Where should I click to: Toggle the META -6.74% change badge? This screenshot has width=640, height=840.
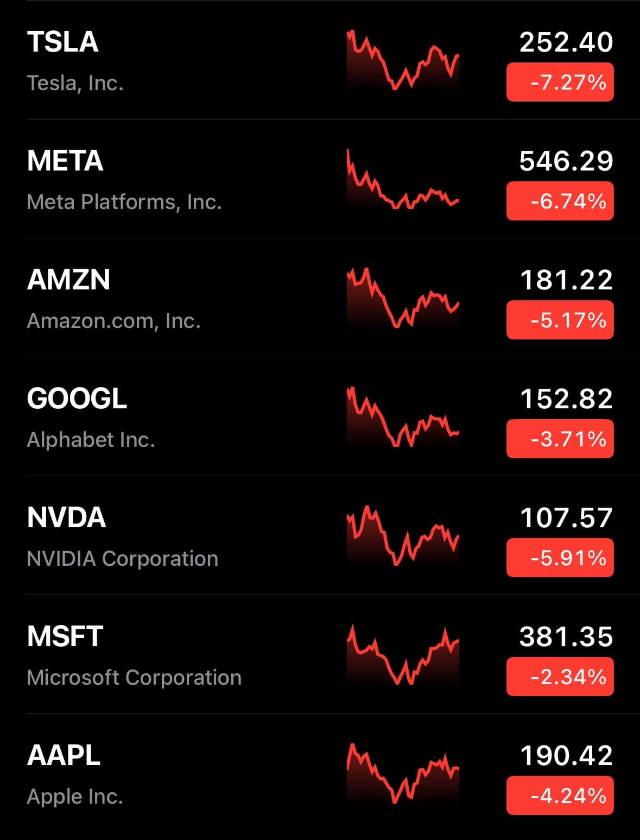click(x=560, y=201)
